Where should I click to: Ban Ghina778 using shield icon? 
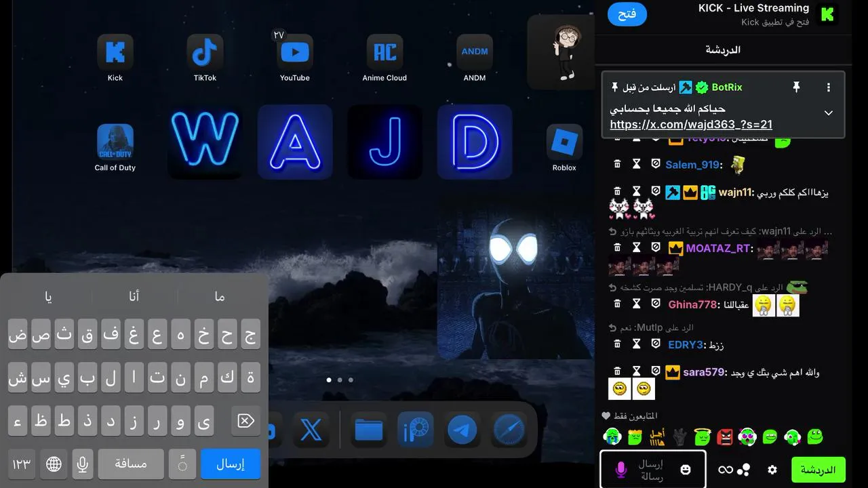point(656,304)
